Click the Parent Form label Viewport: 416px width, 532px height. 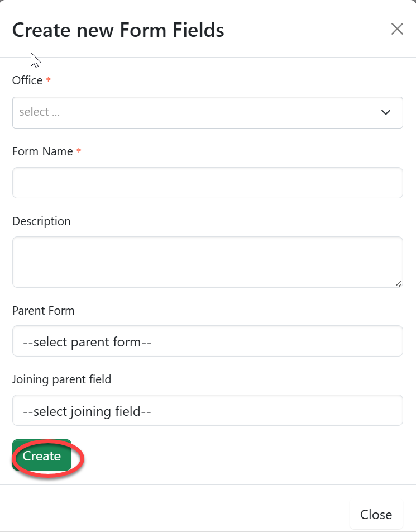coord(43,311)
